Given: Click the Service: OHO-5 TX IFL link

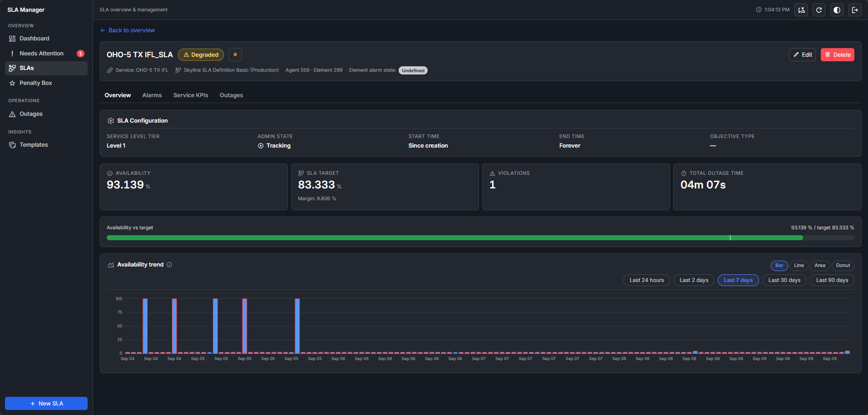Looking at the screenshot, I should point(138,70).
